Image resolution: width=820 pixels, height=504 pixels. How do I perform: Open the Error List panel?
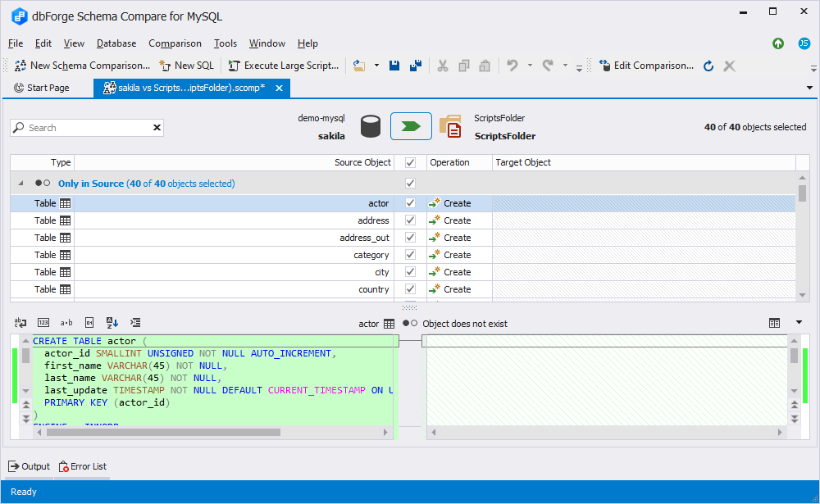click(83, 466)
